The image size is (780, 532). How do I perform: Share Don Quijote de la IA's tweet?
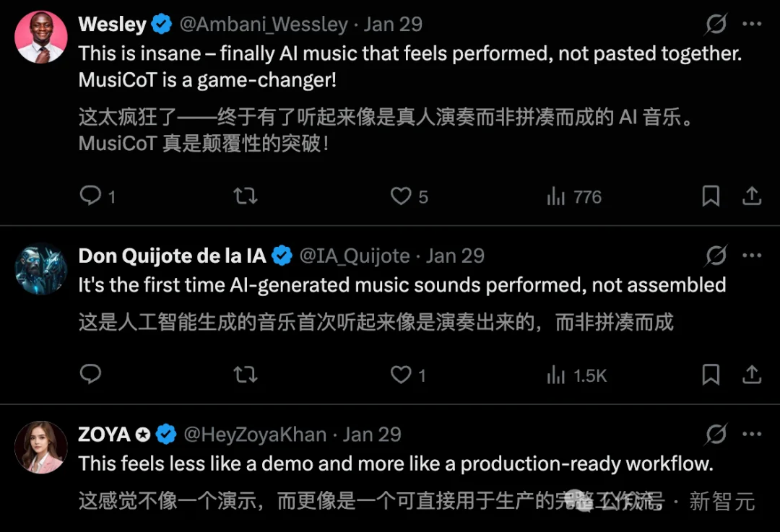tap(751, 374)
